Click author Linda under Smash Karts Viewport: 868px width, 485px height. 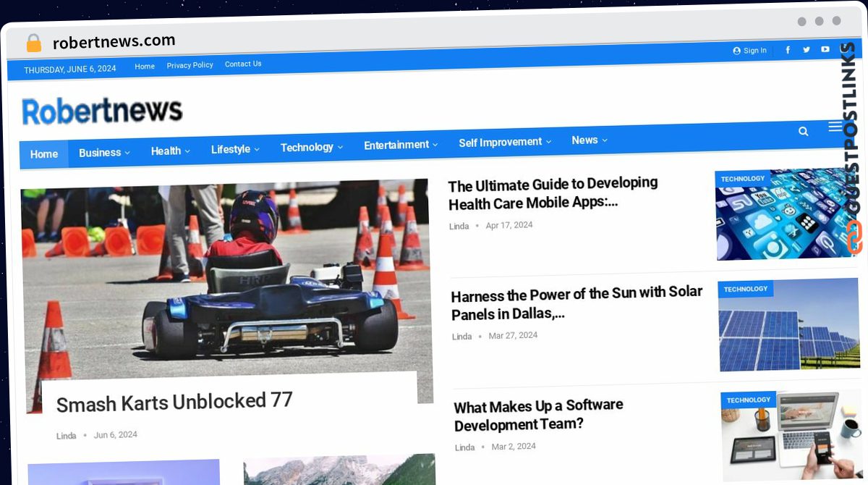point(67,436)
